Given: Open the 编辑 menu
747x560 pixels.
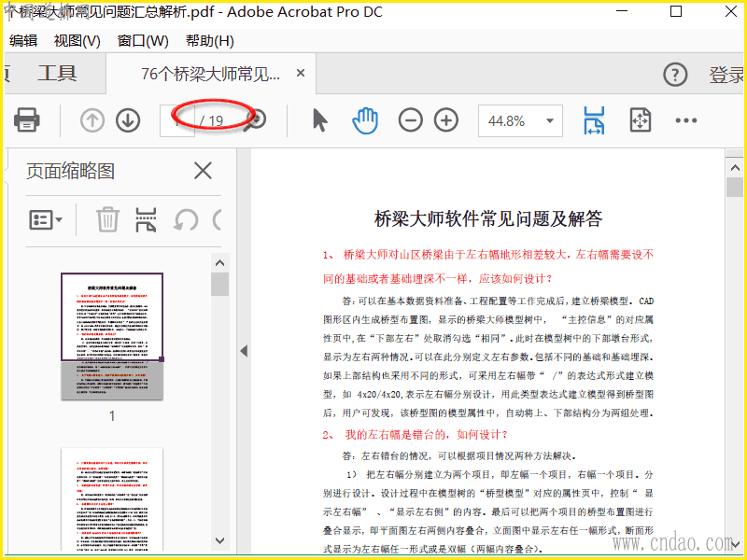Looking at the screenshot, I should [22, 41].
